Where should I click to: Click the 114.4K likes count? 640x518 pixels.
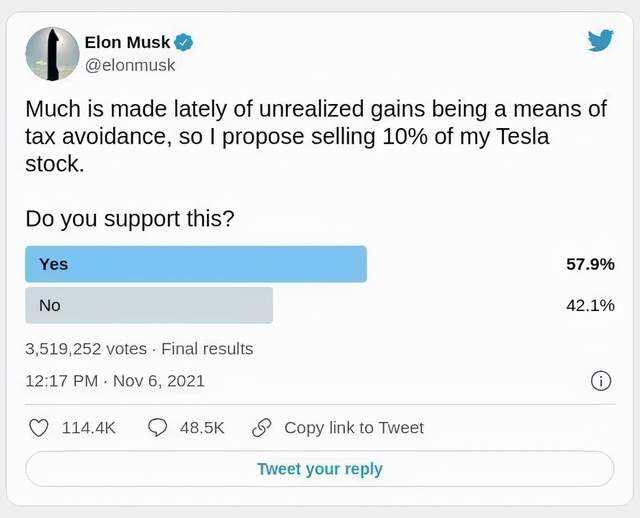pos(89,428)
